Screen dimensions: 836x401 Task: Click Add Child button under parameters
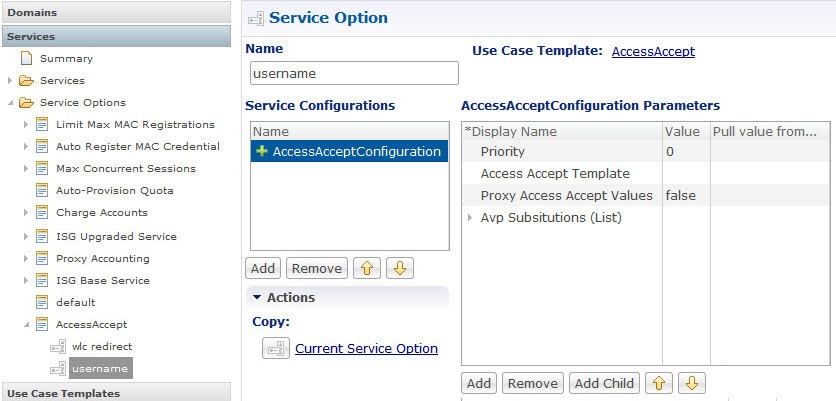604,383
